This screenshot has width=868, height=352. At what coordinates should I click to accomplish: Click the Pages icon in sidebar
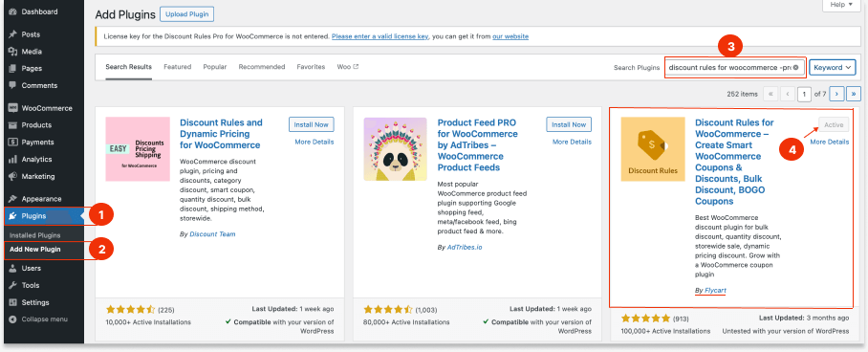tap(12, 69)
